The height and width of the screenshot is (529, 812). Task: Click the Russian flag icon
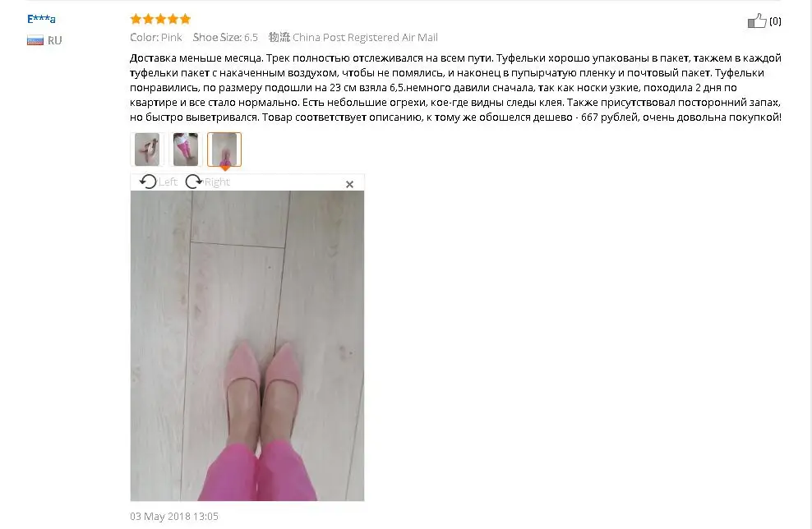pyautogui.click(x=35, y=40)
